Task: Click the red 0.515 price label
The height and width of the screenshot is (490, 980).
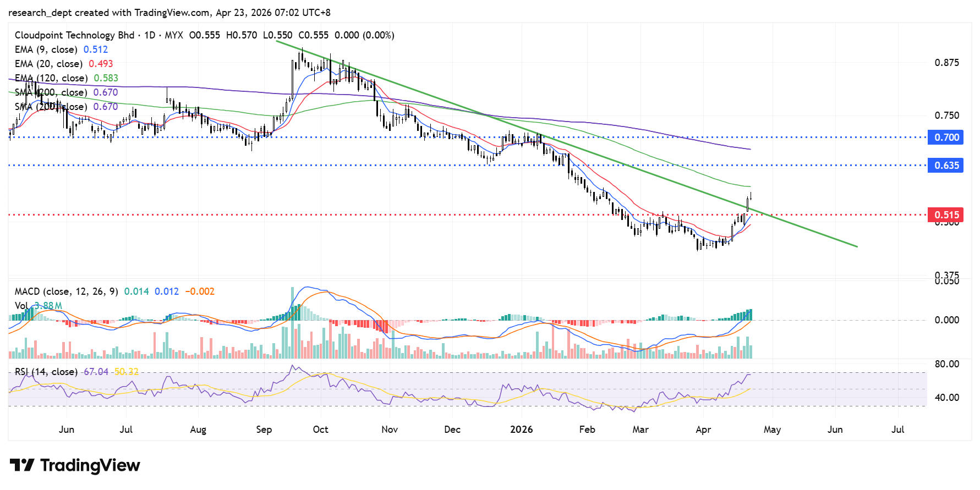Action: point(946,215)
